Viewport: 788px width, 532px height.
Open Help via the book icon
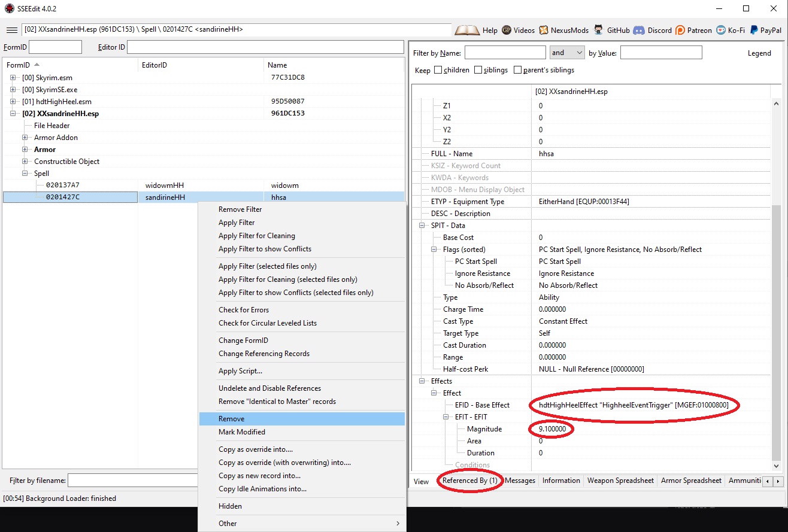[468, 30]
